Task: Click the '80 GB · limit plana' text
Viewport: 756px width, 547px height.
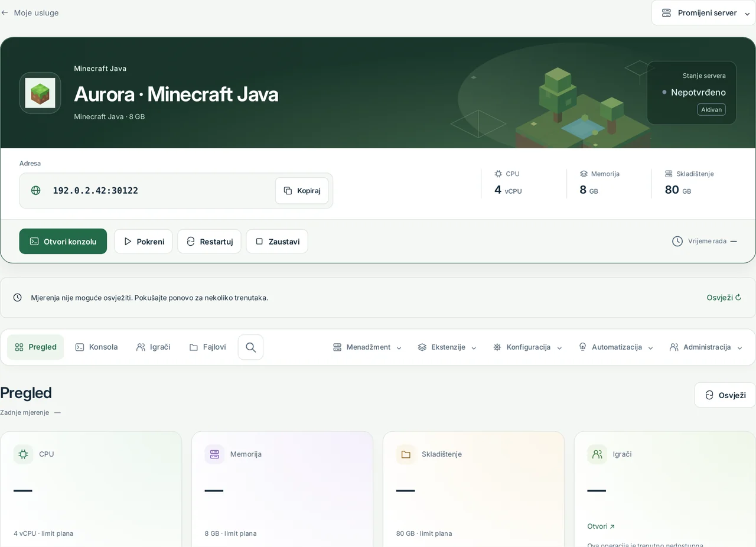Action: (424, 533)
